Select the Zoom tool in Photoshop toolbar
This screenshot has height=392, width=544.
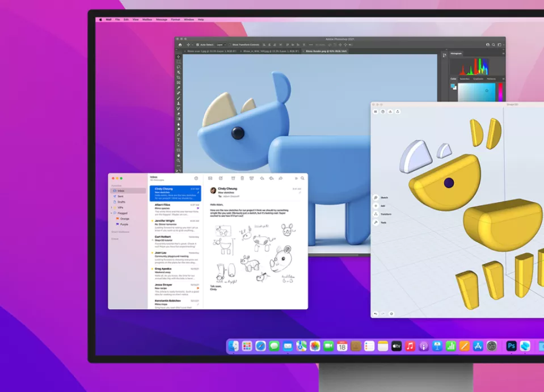[x=179, y=161]
